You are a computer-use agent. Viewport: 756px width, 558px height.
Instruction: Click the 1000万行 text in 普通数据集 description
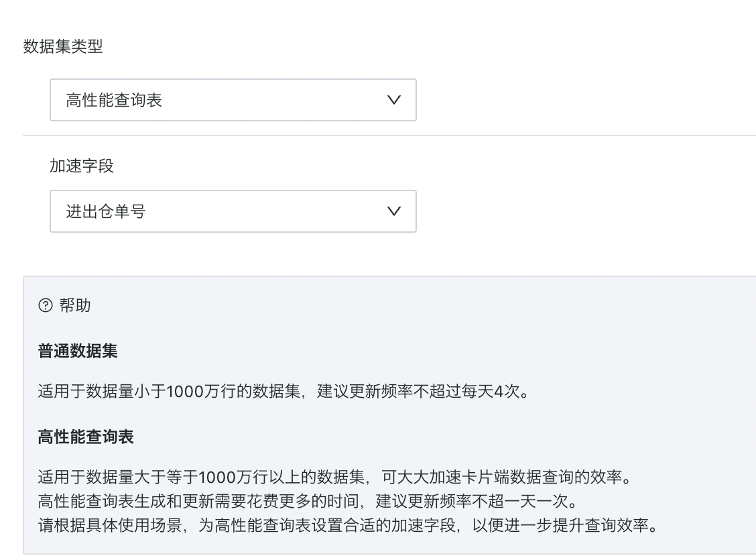(x=201, y=390)
